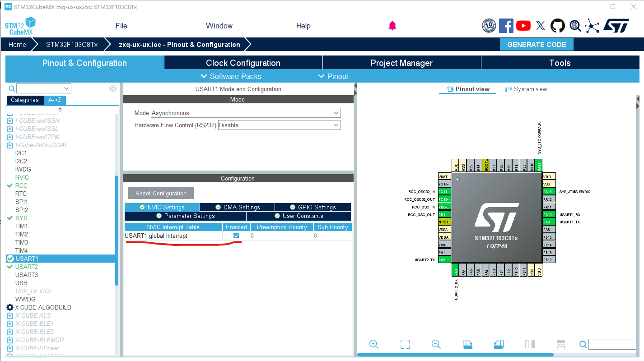
Task: Click download icon next to X-CUBE-DPower
Action: click(x=10, y=348)
